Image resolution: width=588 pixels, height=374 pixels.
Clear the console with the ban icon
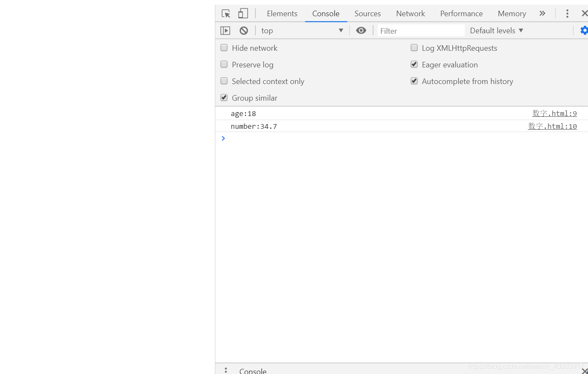pos(244,31)
